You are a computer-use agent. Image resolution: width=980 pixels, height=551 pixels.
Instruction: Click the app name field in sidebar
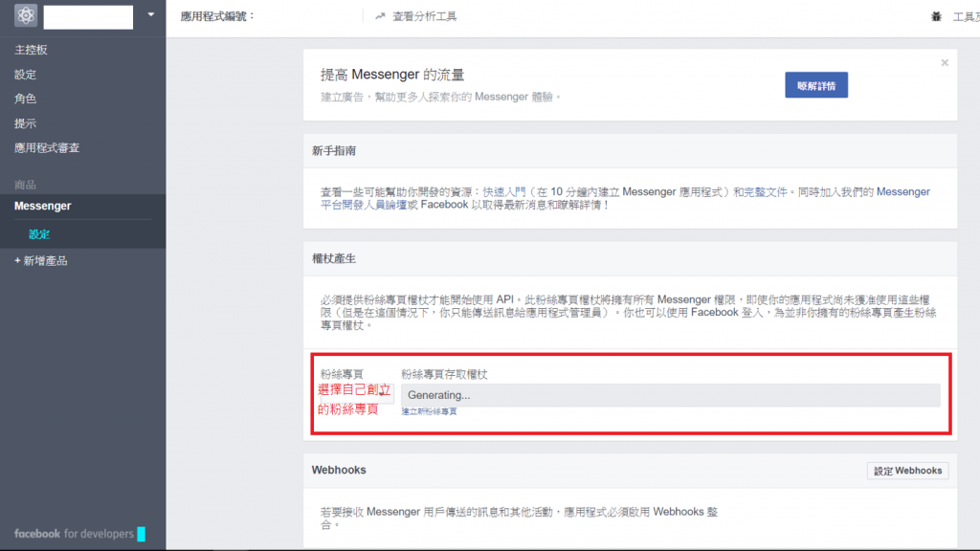point(88,17)
